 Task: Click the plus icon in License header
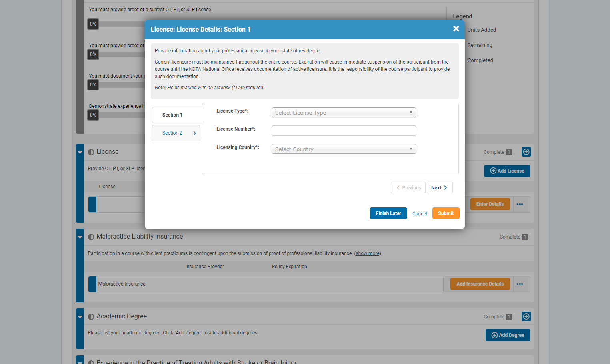[526, 152]
